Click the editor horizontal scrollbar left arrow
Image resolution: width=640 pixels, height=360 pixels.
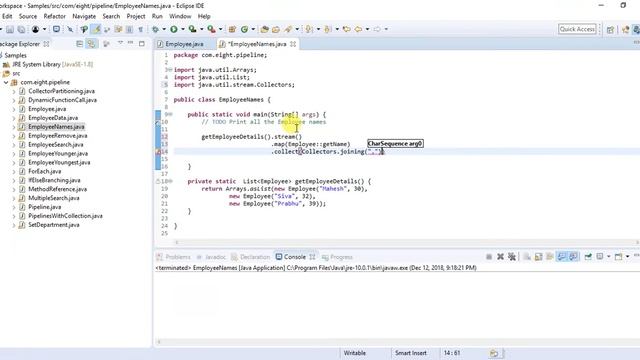(x=176, y=242)
